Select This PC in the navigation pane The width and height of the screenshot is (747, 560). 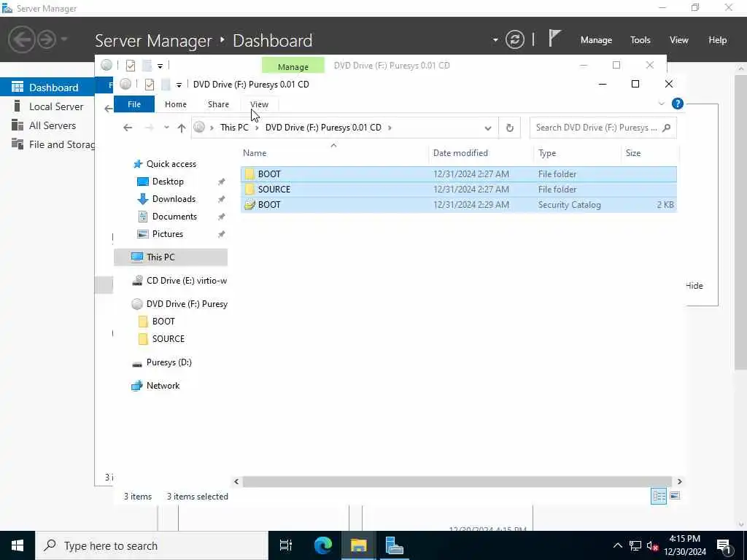pos(171,257)
